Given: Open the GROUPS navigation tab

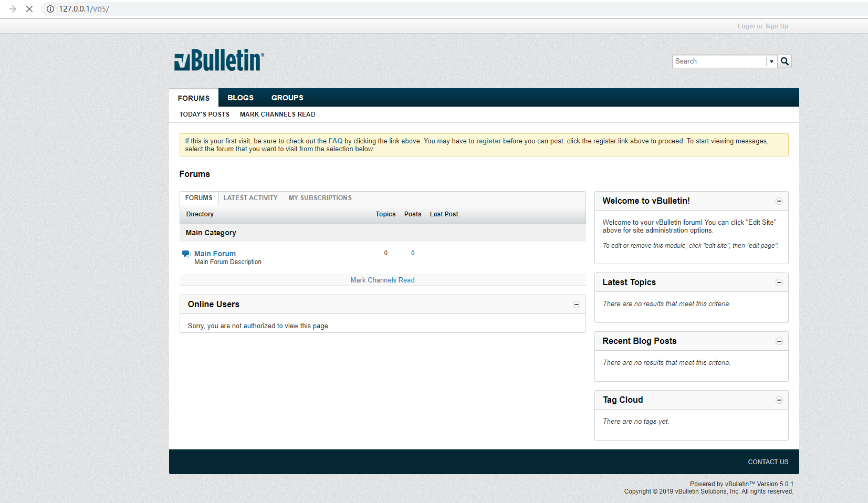Looking at the screenshot, I should [287, 98].
